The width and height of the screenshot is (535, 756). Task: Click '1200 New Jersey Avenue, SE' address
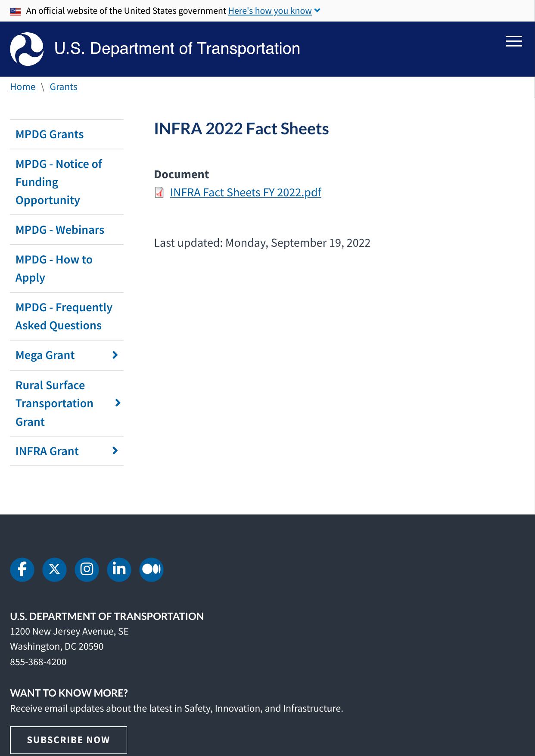coord(69,631)
